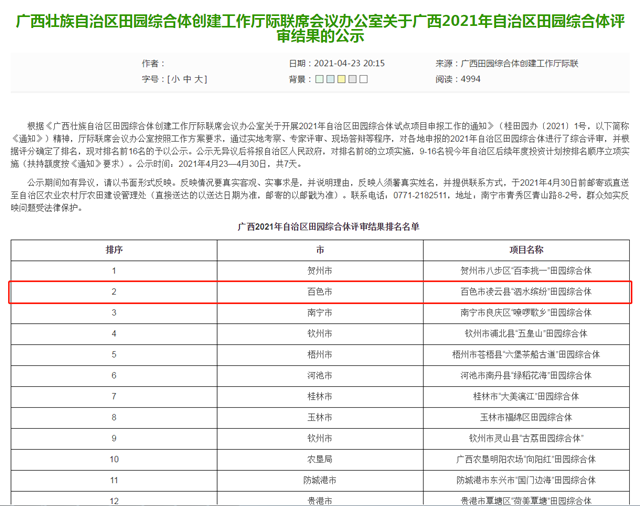This screenshot has height=506, width=640.
Task: Choose the gray background swatch
Action: pos(353,79)
